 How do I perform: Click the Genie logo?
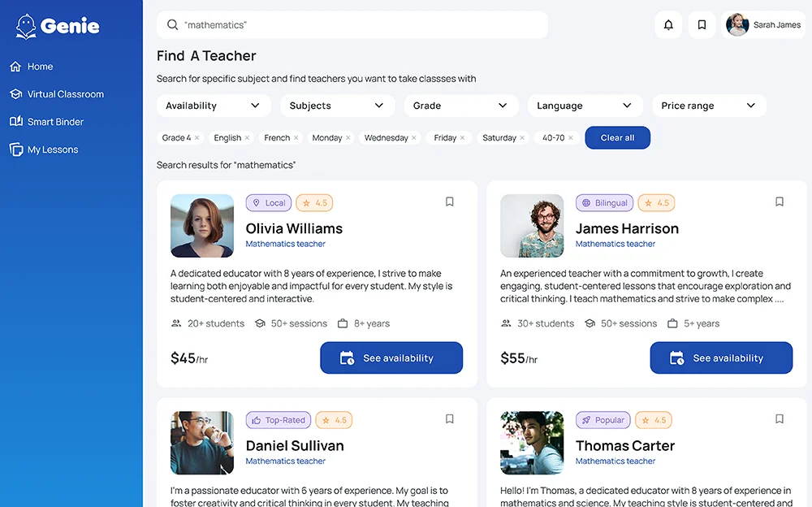click(58, 26)
